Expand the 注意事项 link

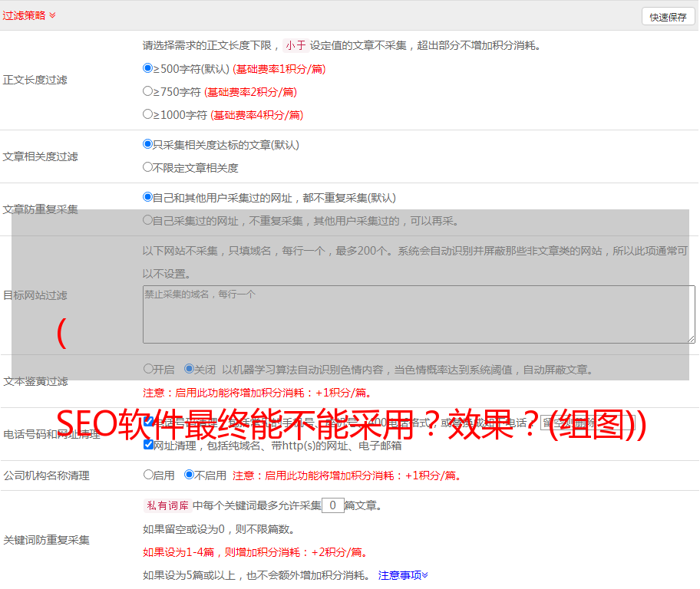[x=403, y=575]
